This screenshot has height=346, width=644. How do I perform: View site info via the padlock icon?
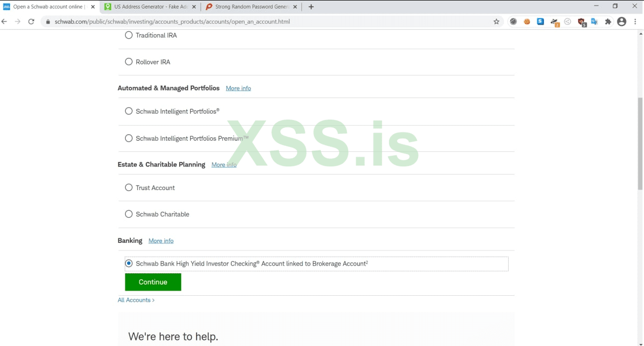click(48, 22)
